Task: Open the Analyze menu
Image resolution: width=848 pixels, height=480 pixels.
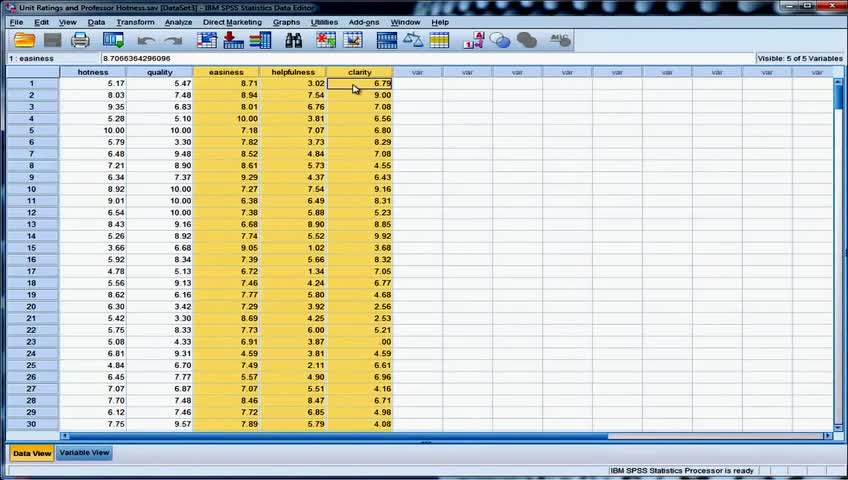Action: [x=178, y=22]
